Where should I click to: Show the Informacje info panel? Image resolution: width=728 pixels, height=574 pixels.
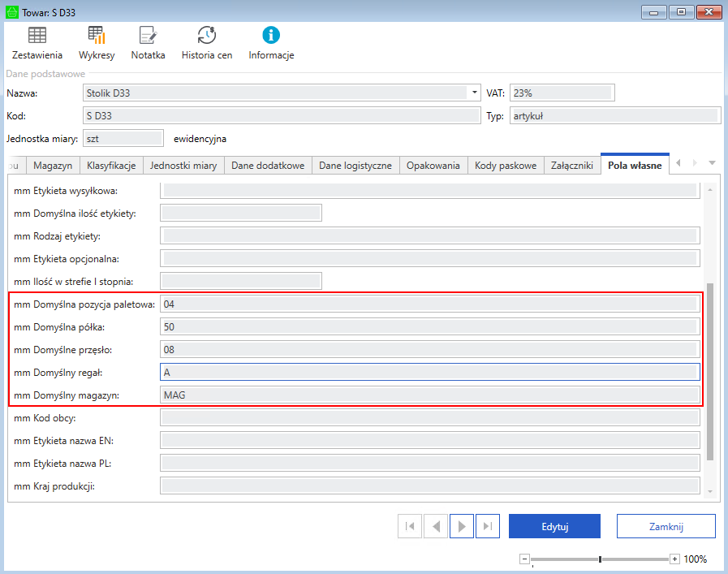271,43
